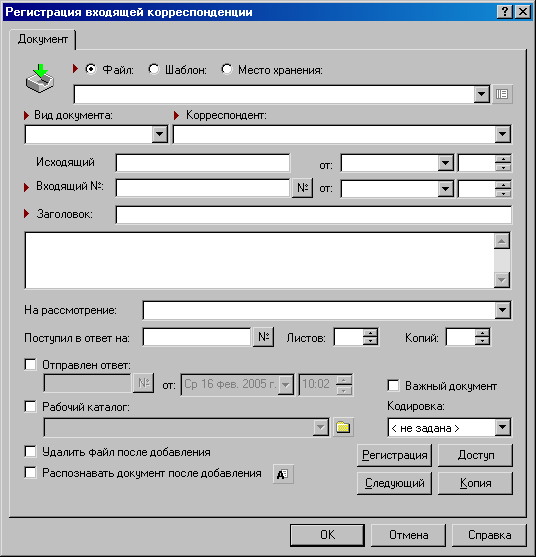Click the list browse icon beside file path
Screen dimensions: 536x557
[x=502, y=94]
